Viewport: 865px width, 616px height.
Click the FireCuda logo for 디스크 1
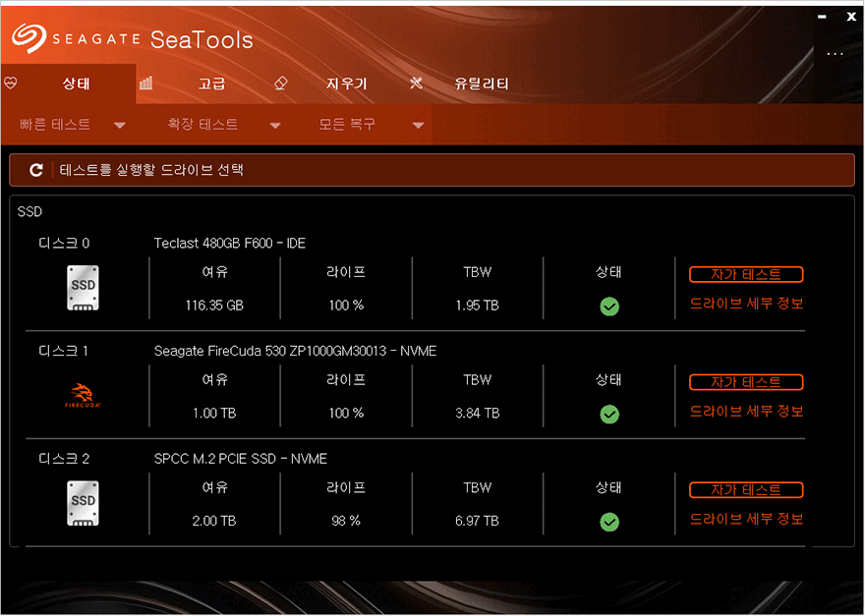(x=83, y=395)
